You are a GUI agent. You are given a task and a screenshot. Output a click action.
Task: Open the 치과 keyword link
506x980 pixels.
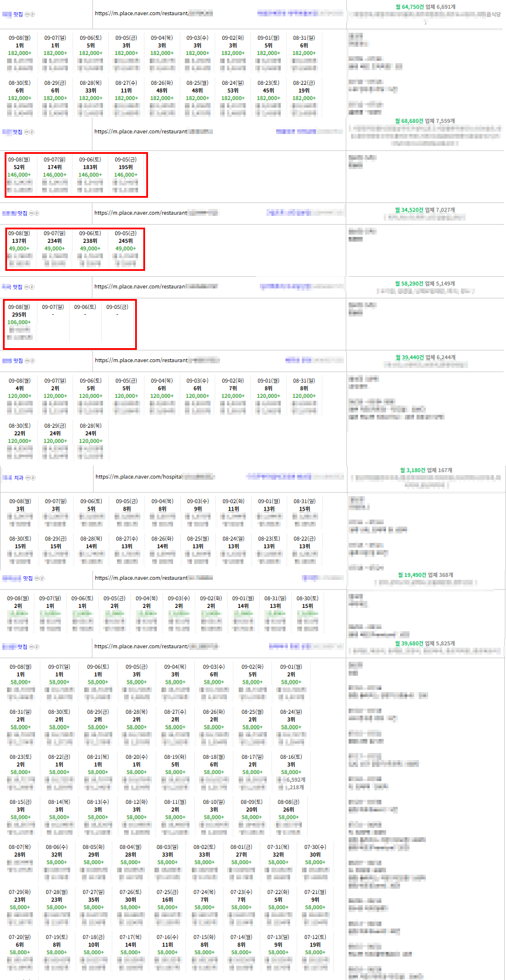click(19, 478)
